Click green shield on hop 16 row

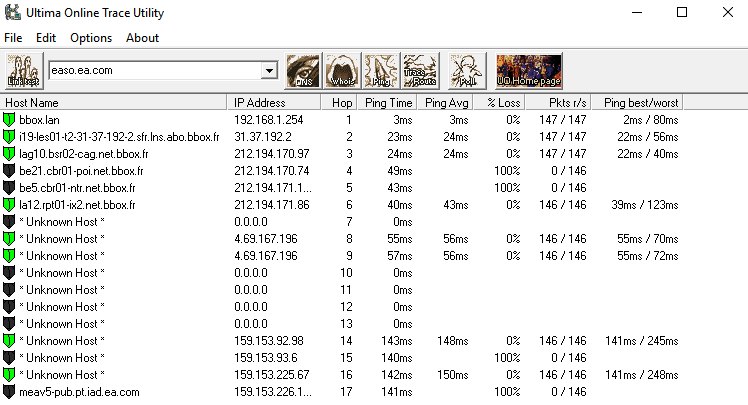tap(9, 374)
